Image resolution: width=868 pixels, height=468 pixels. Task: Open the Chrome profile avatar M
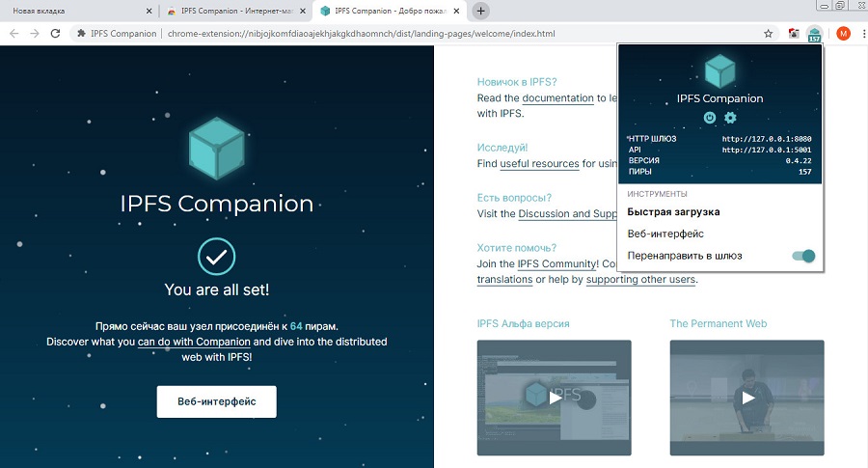843,34
